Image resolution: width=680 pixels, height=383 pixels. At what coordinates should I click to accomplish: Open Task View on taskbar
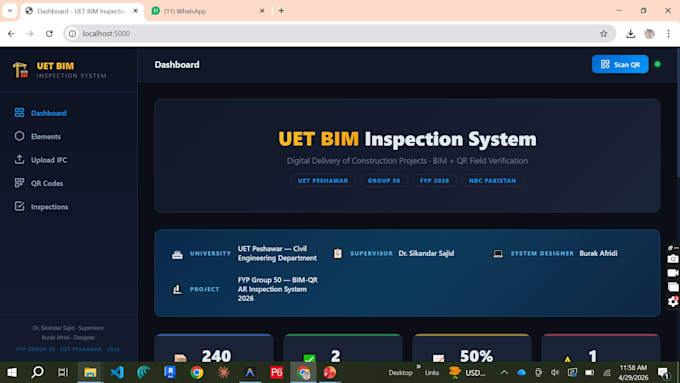63,372
